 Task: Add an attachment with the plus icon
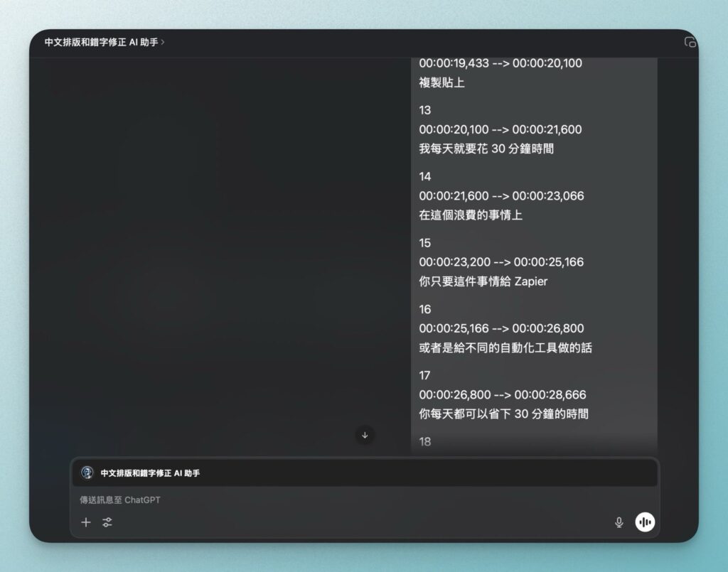coord(86,522)
